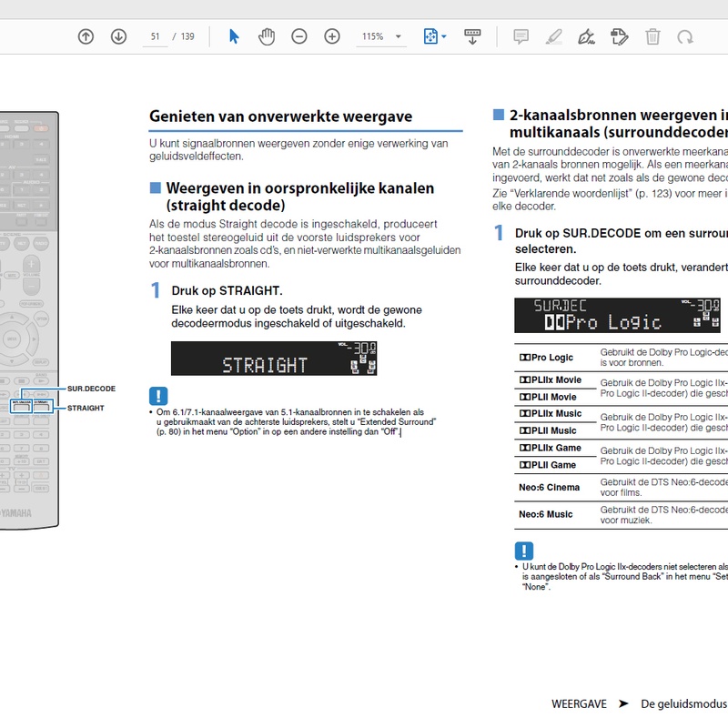Click the '(p. 80)' page reference in note

tap(168, 431)
